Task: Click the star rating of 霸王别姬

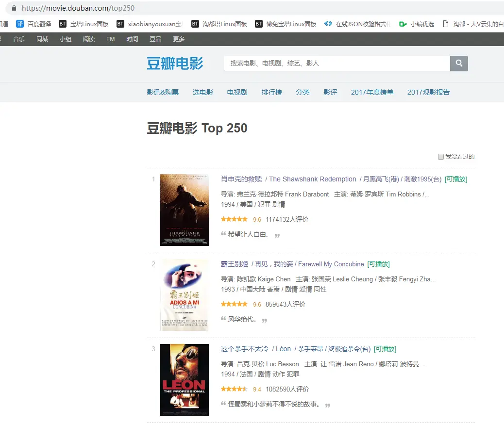Action: click(x=234, y=304)
